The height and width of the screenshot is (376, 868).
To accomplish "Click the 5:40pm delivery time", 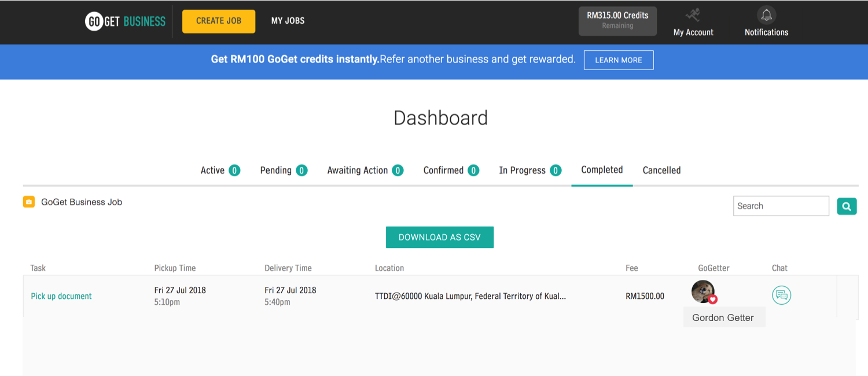I will click(277, 302).
